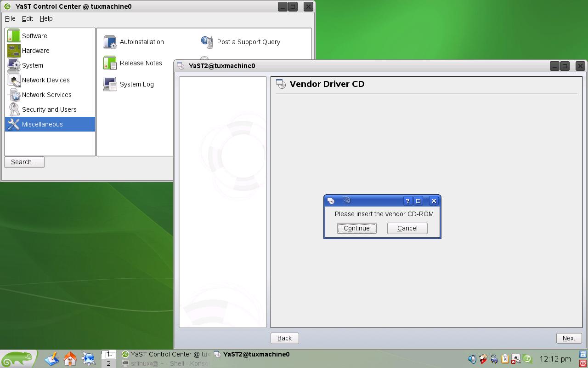Click the Back button
The image size is (588, 368).
point(285,338)
